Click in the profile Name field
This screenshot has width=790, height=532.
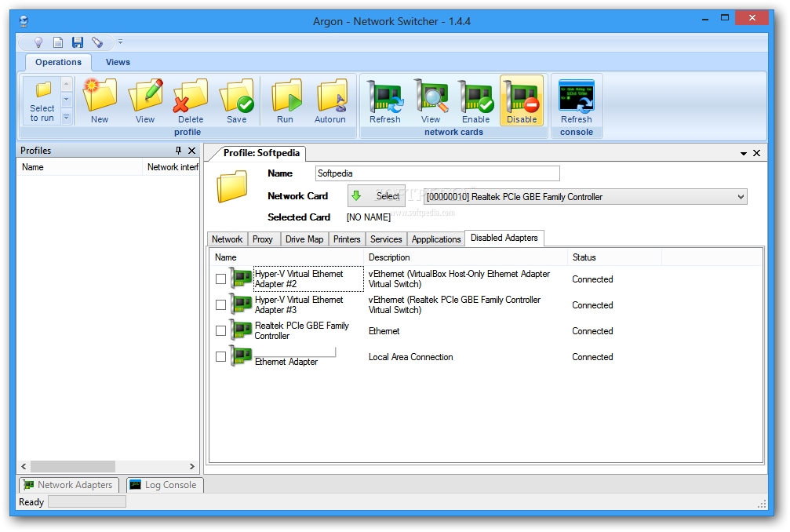(x=437, y=173)
